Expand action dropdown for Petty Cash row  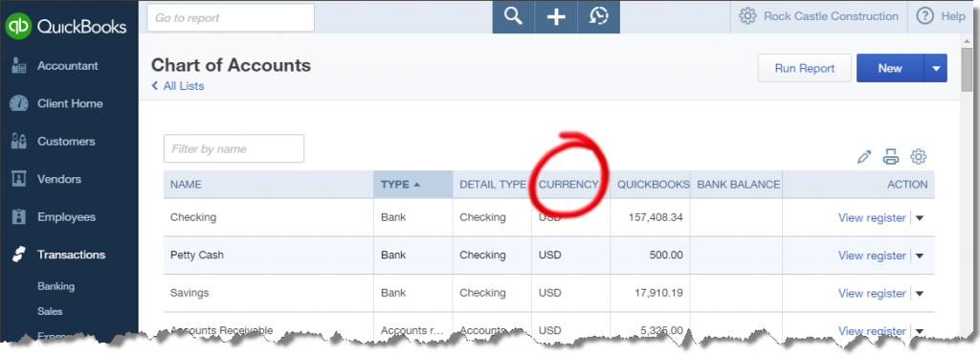920,256
